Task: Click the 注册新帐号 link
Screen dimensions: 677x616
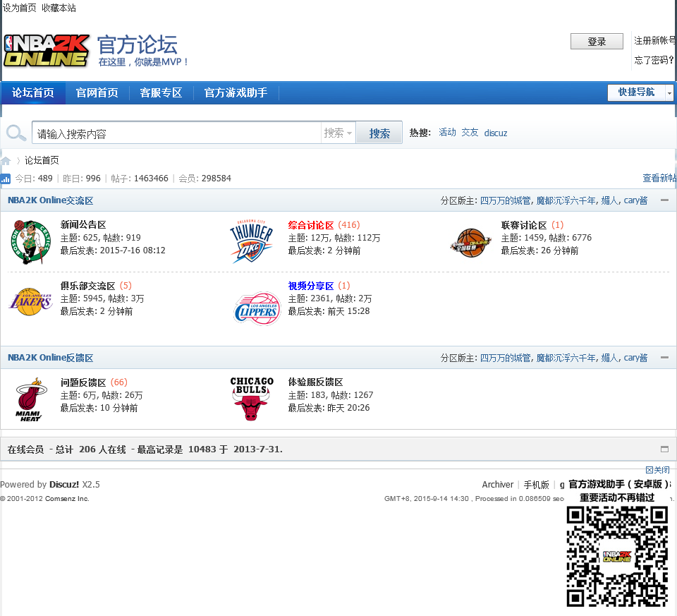Action: tap(655, 41)
